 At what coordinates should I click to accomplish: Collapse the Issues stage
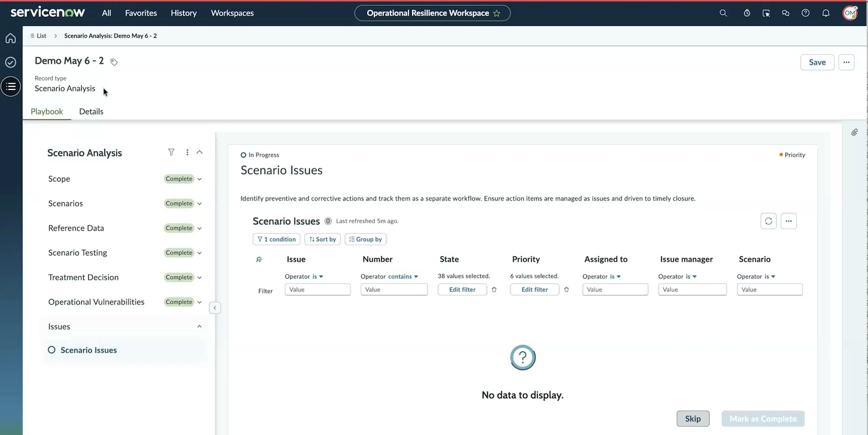tap(200, 326)
